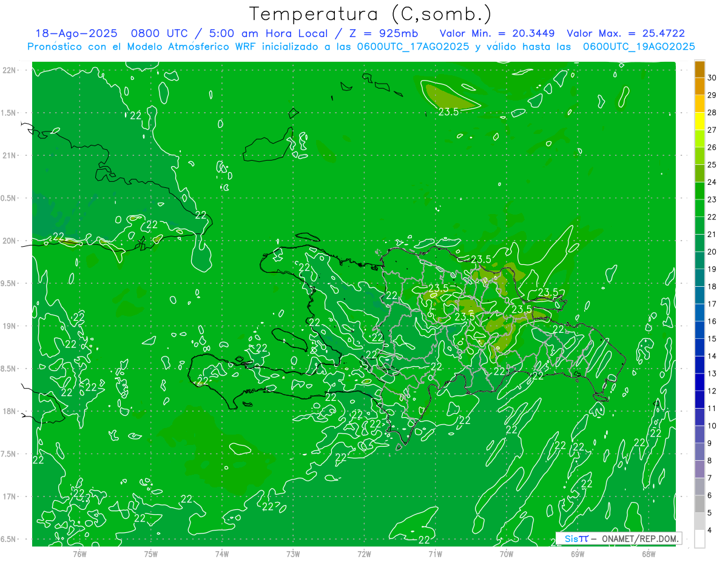
Task: Click the "18N" latitude axis label
Action: click(x=10, y=412)
